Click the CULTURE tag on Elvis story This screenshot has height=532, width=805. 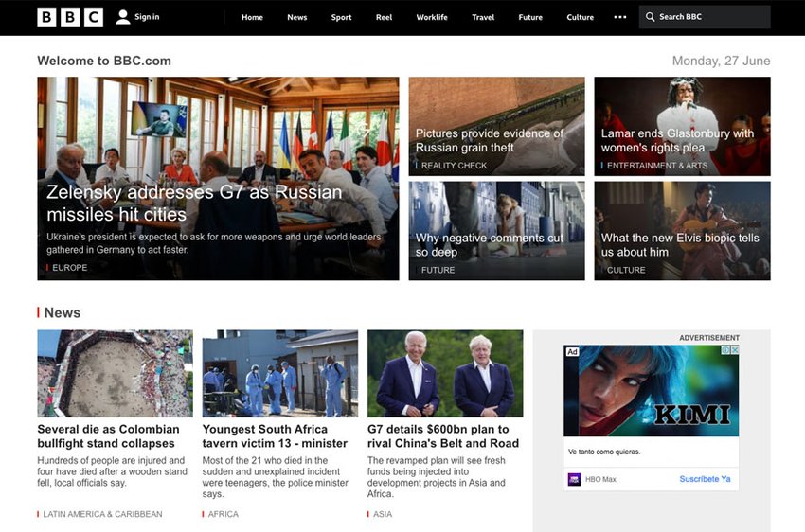click(x=626, y=270)
